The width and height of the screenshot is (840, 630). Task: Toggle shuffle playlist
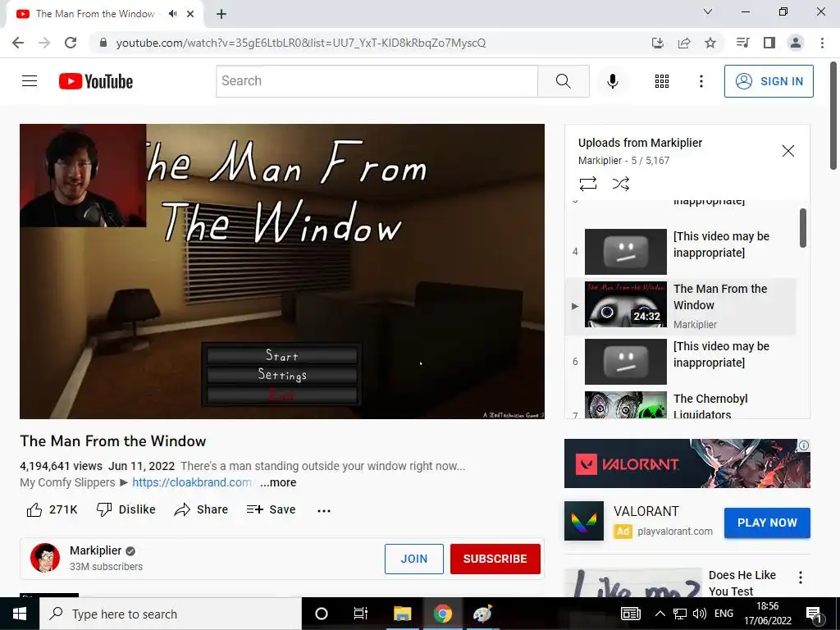click(x=620, y=184)
